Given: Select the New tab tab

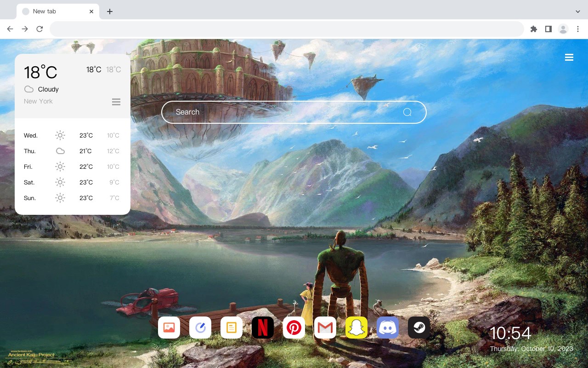Looking at the screenshot, I should (x=58, y=11).
